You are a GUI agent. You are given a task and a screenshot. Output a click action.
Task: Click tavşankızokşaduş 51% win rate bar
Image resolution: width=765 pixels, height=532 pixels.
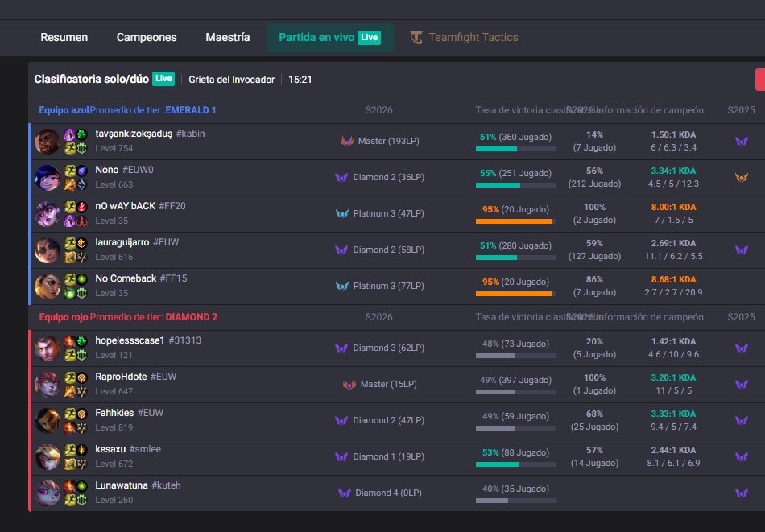click(515, 149)
